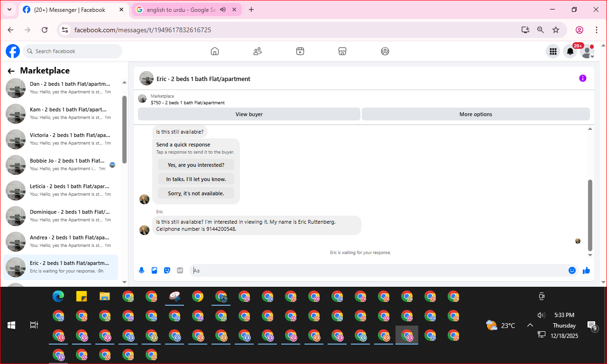Image resolution: width=607 pixels, height=364 pixels.
Task: Go back to previous page in Chrome
Action: 10,30
